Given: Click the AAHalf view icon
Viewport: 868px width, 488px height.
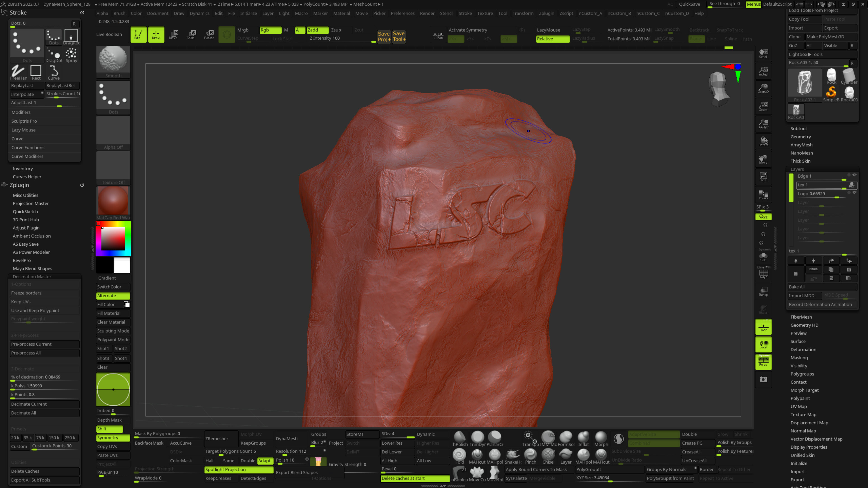Looking at the screenshot, I should 763,124.
